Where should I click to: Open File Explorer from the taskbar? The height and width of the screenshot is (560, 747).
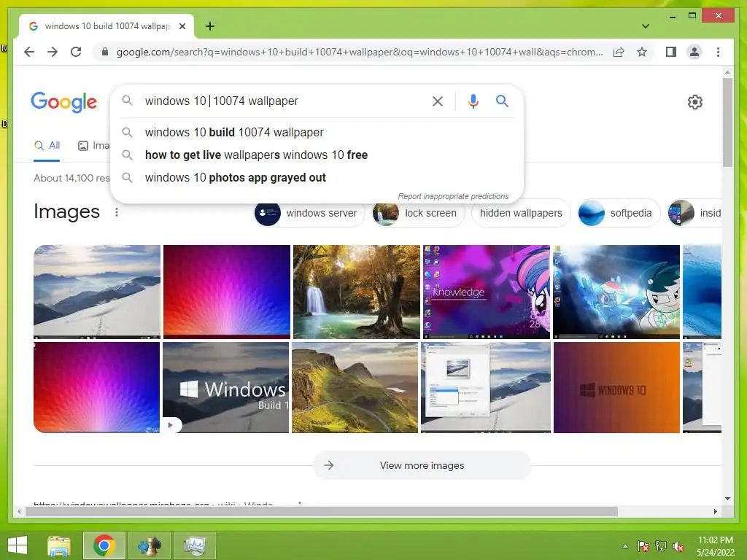coord(59,545)
